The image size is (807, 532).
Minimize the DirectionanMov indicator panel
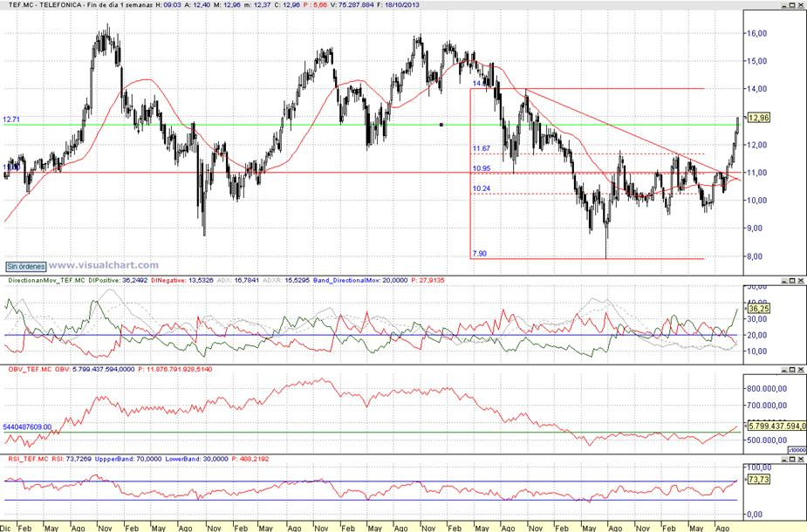point(784,281)
